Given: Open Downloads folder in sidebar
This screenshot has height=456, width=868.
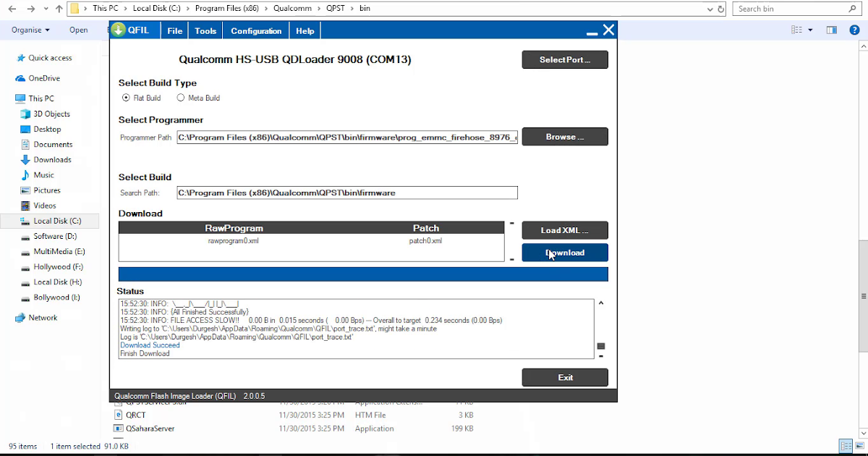Looking at the screenshot, I should (52, 159).
